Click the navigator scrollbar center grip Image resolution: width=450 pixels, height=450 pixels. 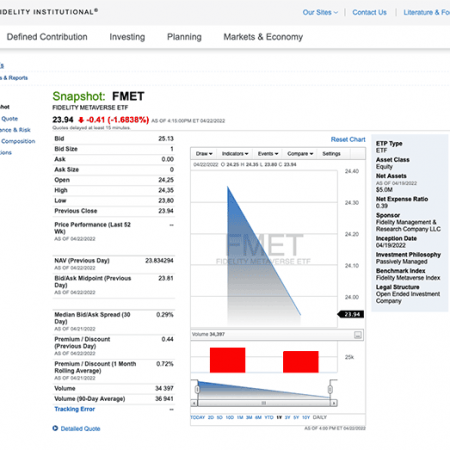pyautogui.click(x=264, y=403)
